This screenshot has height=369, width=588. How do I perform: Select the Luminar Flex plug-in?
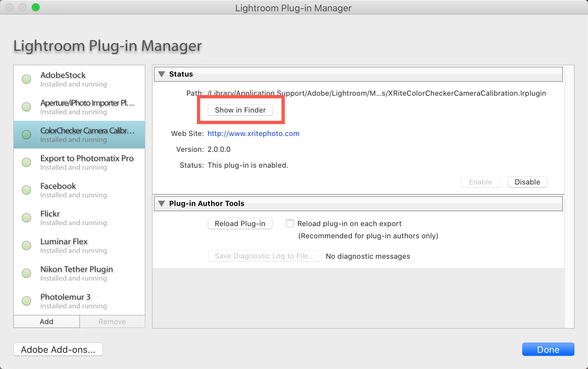[x=79, y=246]
